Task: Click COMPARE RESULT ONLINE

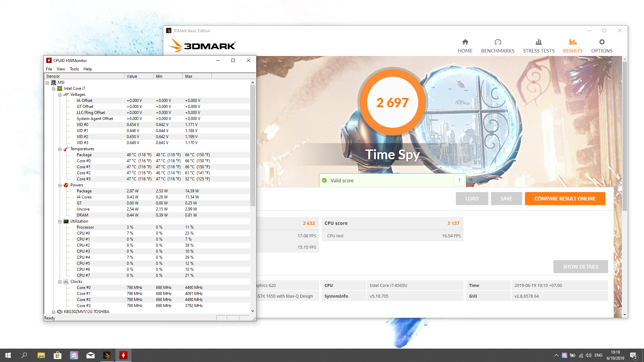Action: coord(565,198)
